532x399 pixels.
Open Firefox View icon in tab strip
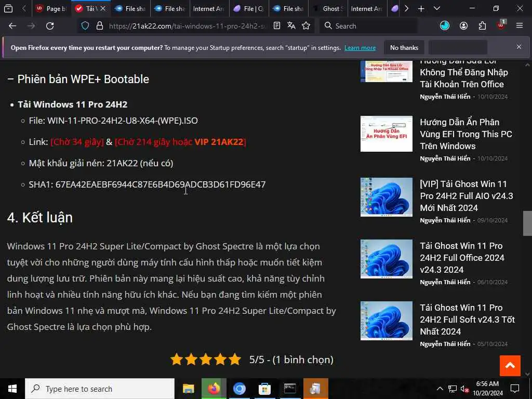(x=8, y=9)
